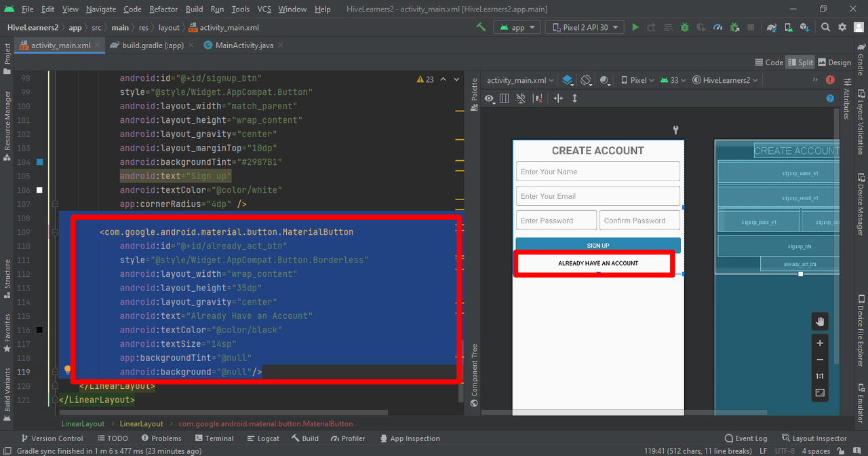Click the SIGN UP button in preview
This screenshot has height=456, width=868.
click(597, 245)
